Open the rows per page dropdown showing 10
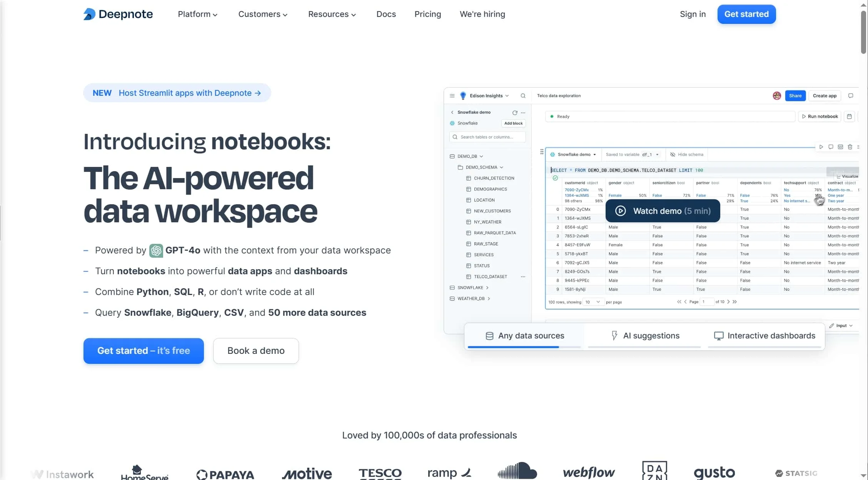The image size is (868, 480). click(x=593, y=302)
